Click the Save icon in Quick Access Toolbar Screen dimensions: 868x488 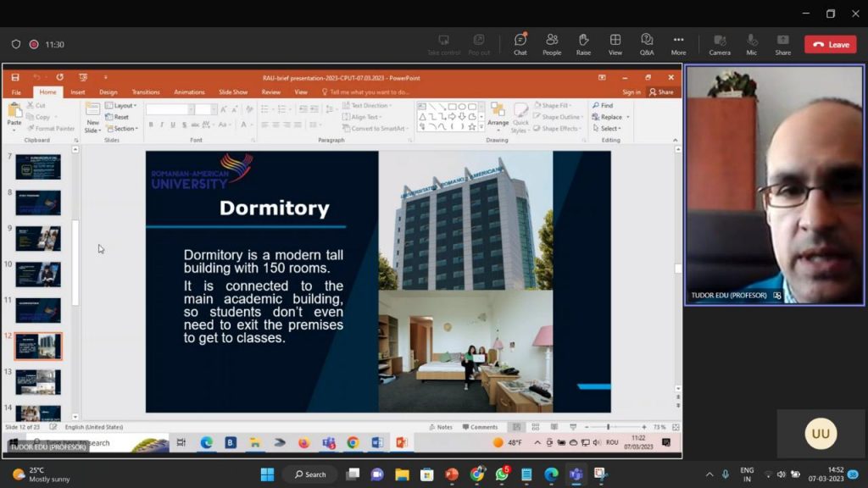(15, 77)
